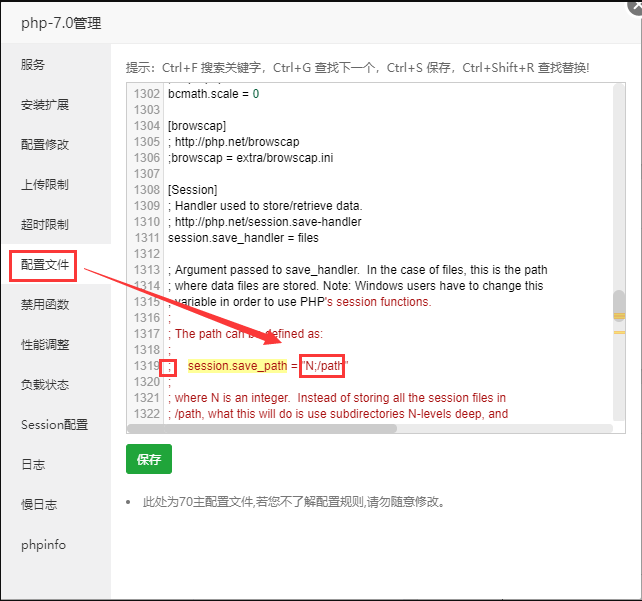The width and height of the screenshot is (642, 601).
Task: Click 'The path can be defined as' line
Action: pos(246,334)
